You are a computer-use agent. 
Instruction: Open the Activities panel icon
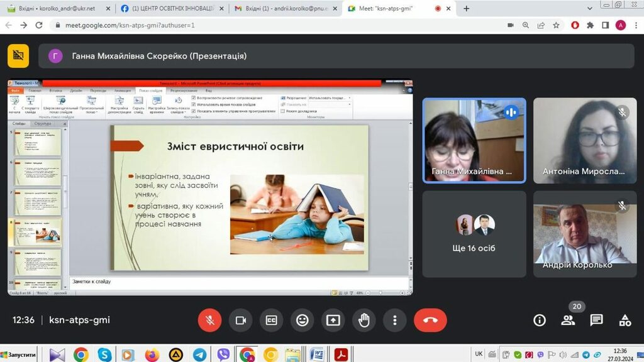pos(625,320)
